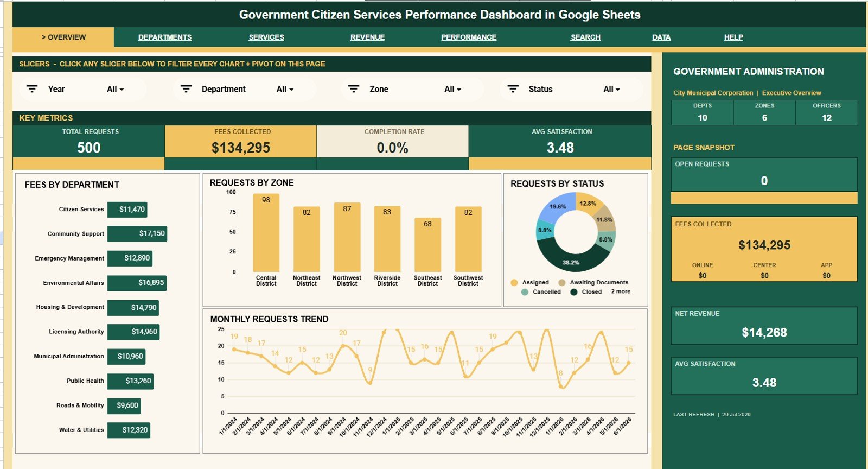Image resolution: width=868 pixels, height=469 pixels.
Task: Select the Overview tab
Action: click(63, 37)
